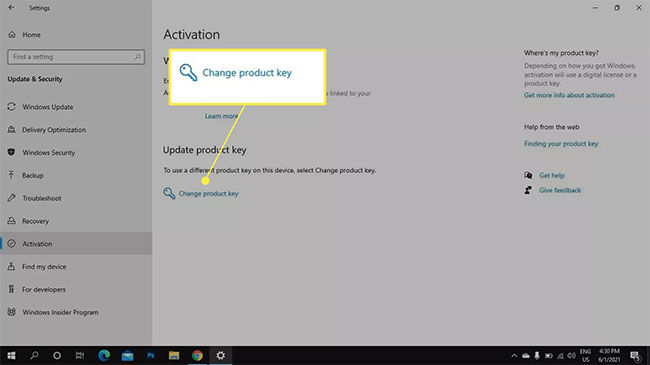This screenshot has width=650, height=365.
Task: Click the Recovery icon
Action: click(12, 221)
